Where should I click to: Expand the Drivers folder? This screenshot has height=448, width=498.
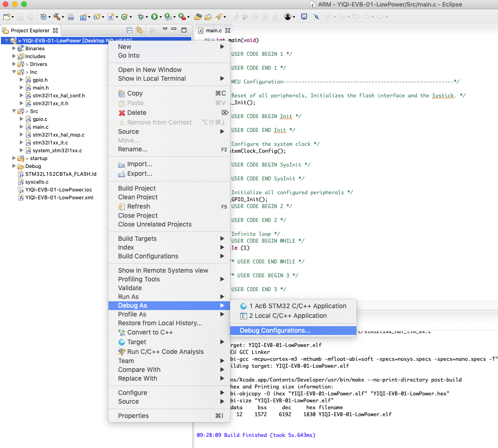(x=14, y=64)
